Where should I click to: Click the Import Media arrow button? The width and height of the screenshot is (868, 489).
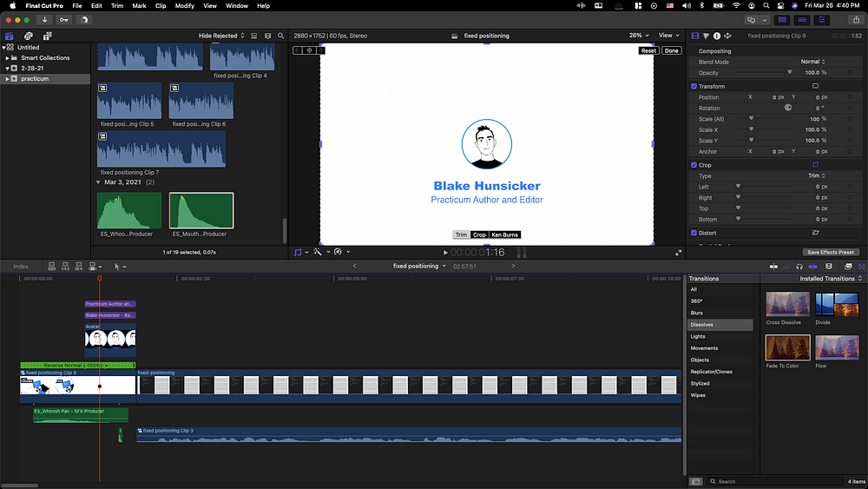pyautogui.click(x=44, y=20)
